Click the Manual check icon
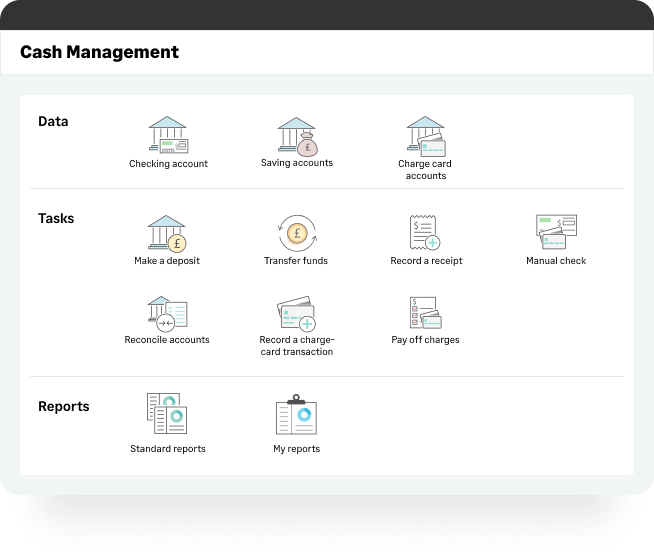Image resolution: width=654 pixels, height=559 pixels. tap(556, 232)
